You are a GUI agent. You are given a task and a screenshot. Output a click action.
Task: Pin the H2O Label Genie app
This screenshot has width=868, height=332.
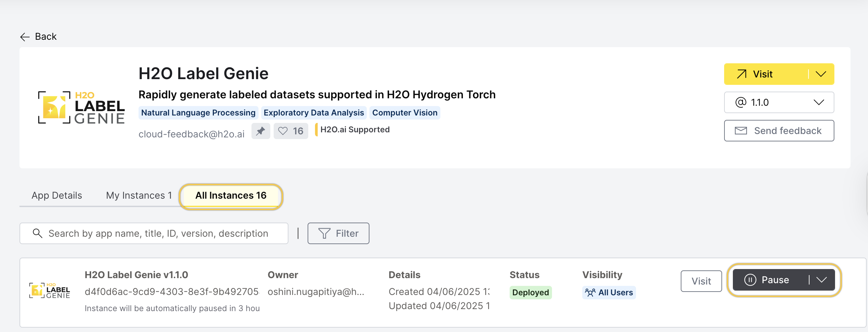(x=261, y=131)
